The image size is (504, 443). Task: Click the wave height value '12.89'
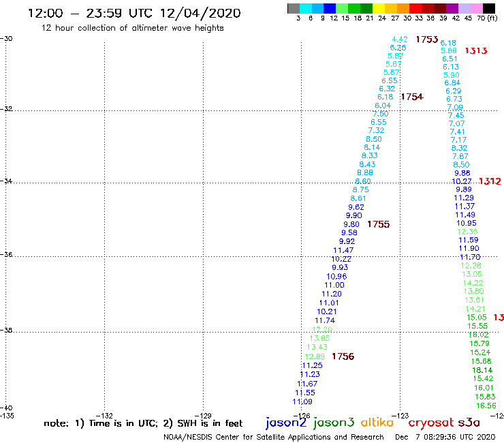[x=315, y=356]
